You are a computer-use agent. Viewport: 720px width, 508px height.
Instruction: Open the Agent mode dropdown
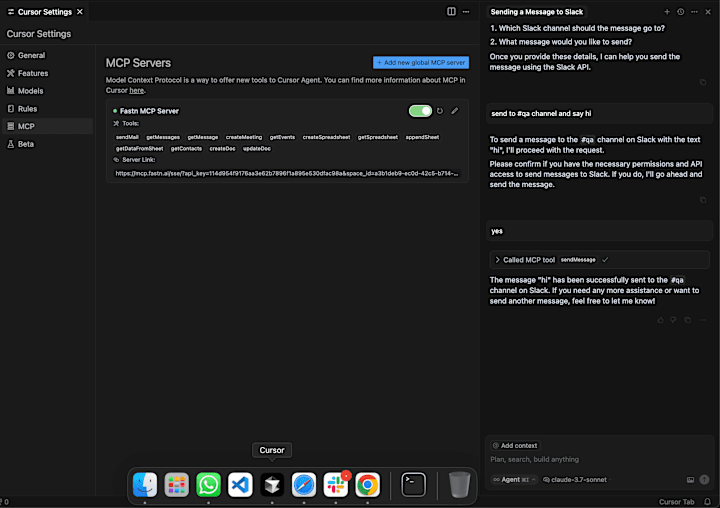coord(514,480)
